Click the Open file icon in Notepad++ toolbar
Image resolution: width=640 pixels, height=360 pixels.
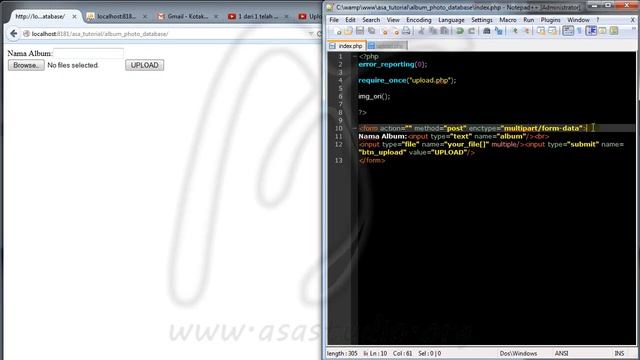click(348, 31)
